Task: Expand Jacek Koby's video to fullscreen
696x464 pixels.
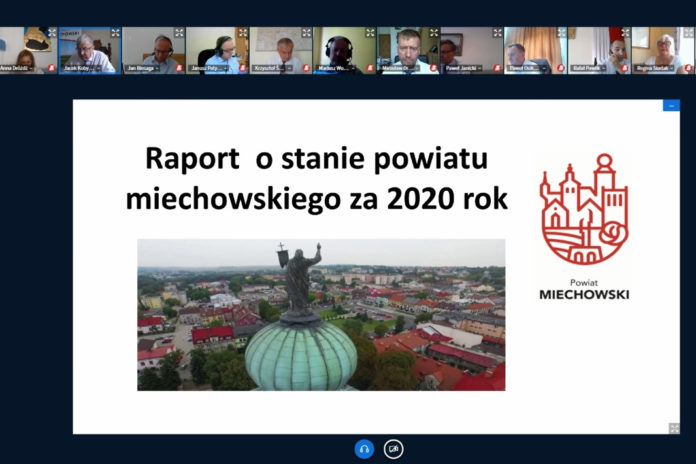Action: click(x=114, y=33)
